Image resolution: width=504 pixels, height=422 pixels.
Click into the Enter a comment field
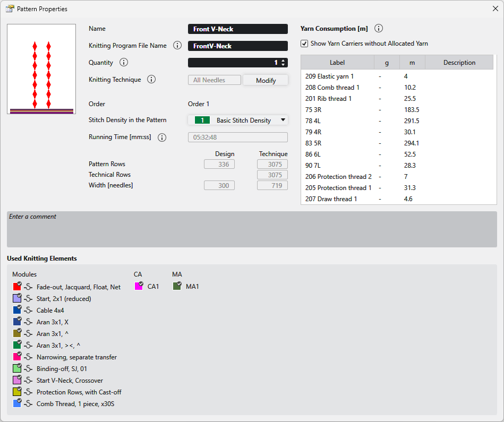pyautogui.click(x=252, y=229)
